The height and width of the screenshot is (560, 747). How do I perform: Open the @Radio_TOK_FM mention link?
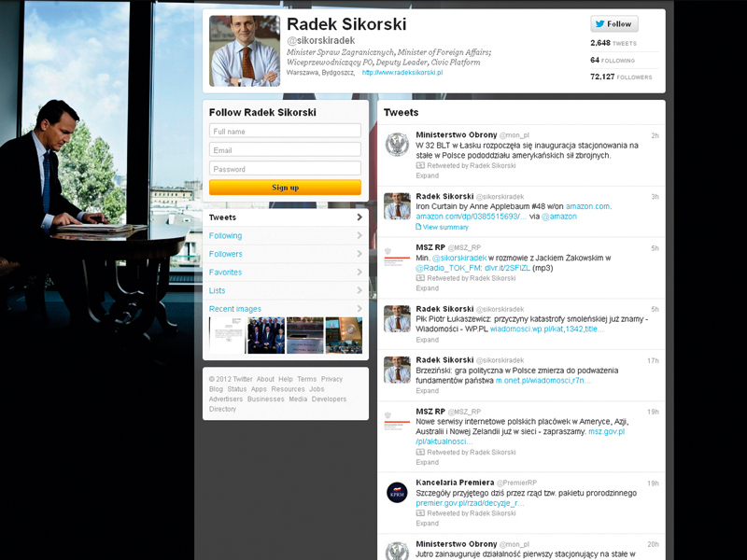(448, 268)
